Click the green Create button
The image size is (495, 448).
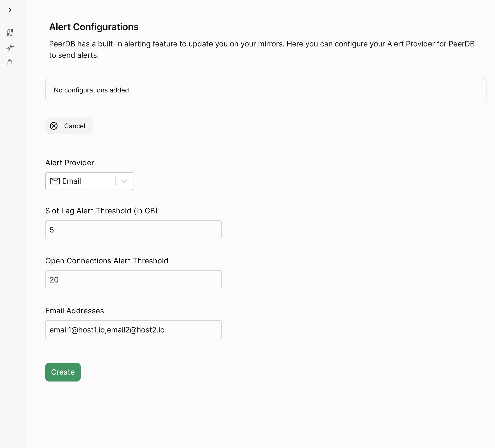pos(63,372)
